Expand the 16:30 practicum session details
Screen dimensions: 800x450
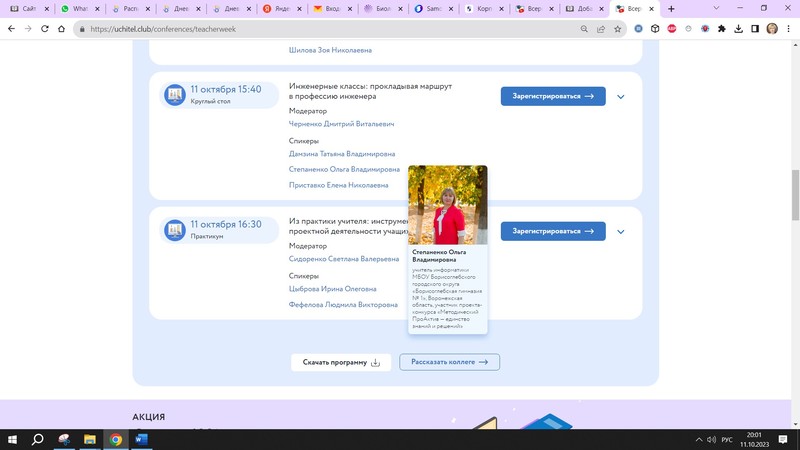(x=621, y=232)
